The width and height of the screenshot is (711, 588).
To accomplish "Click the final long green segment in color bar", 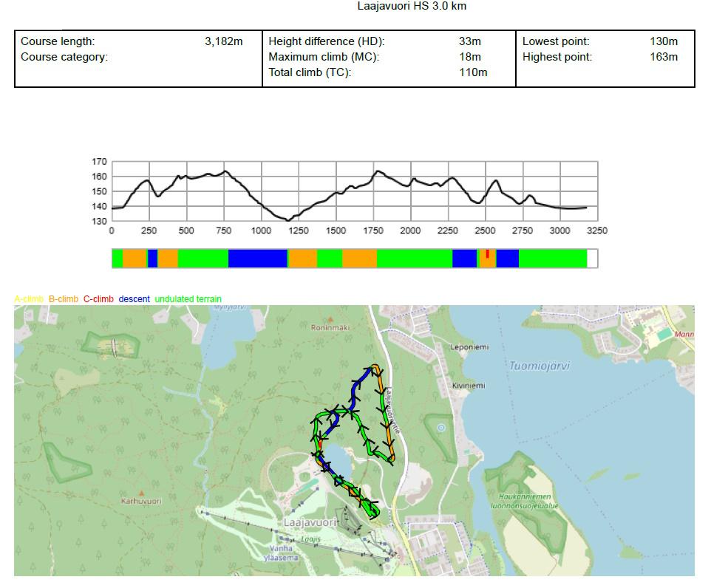I will tap(553, 259).
